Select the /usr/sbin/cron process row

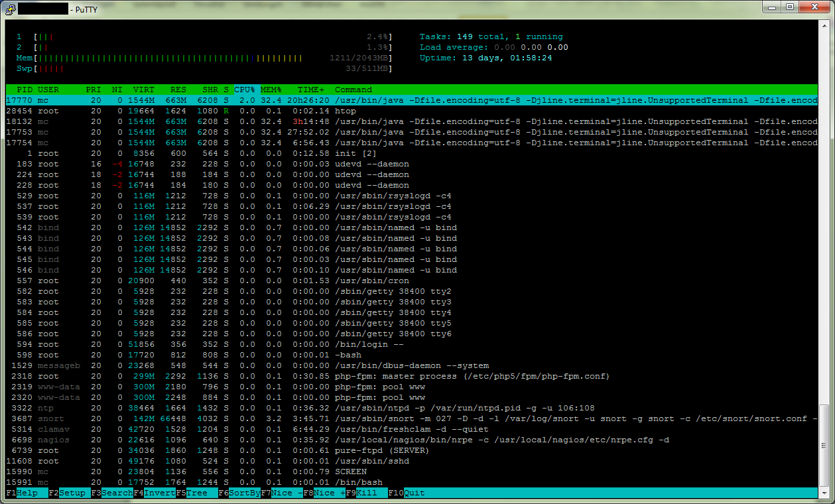371,281
